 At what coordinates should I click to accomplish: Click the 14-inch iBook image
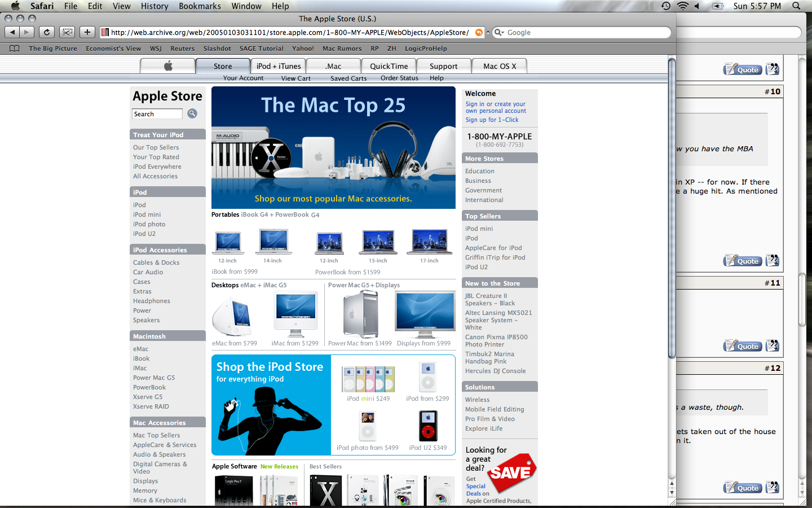pyautogui.click(x=273, y=242)
